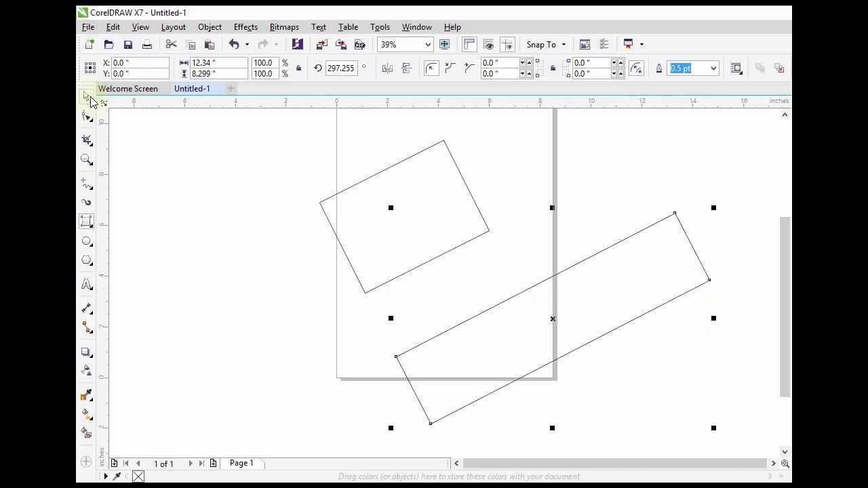868x488 pixels.
Task: Toggle the lock ratio padlock beside scale
Action: [298, 68]
